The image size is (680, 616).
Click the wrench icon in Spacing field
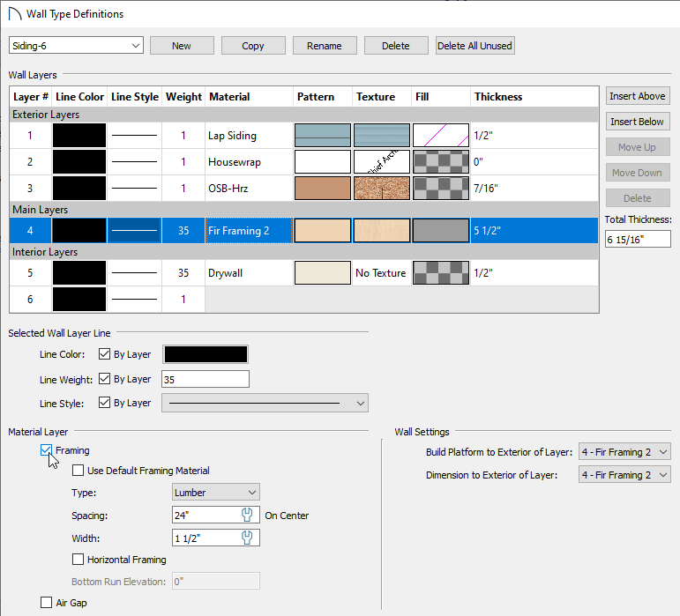point(247,515)
